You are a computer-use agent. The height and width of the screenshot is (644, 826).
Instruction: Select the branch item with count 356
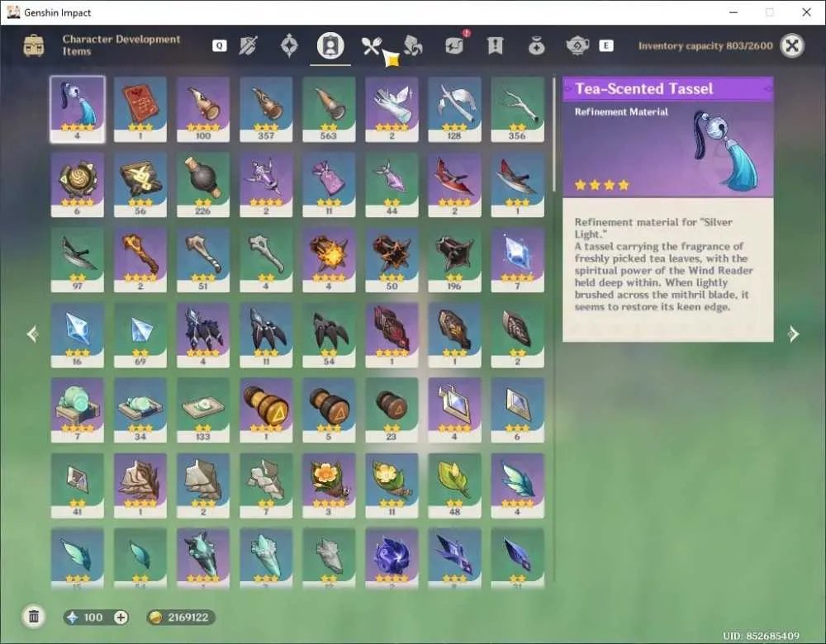[x=517, y=110]
